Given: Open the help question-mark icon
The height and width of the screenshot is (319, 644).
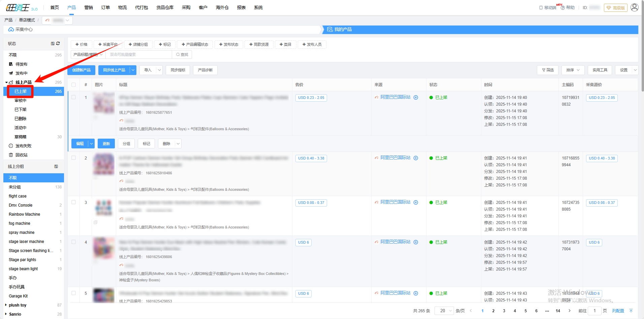Looking at the screenshot, I should (x=562, y=8).
